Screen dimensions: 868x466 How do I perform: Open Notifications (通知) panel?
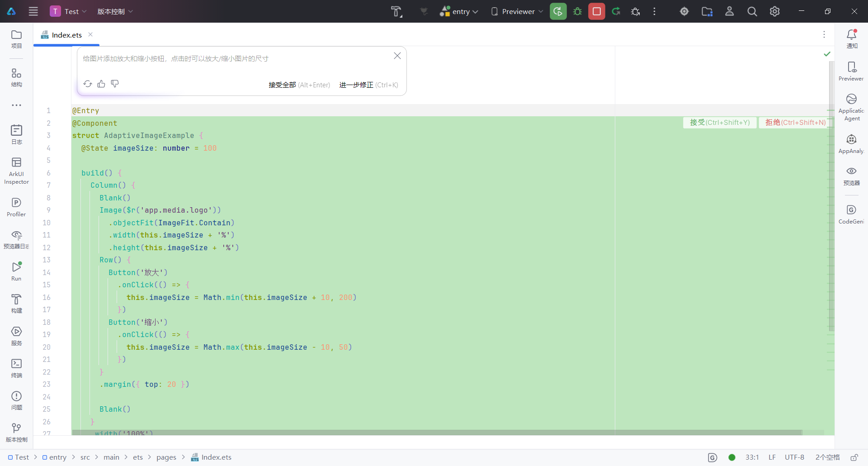click(852, 39)
